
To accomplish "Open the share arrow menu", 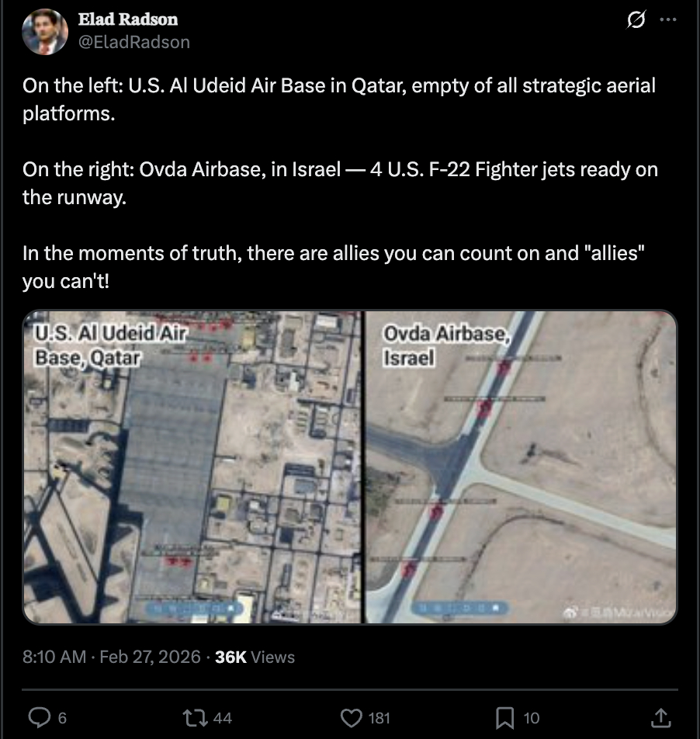I will [x=660, y=716].
